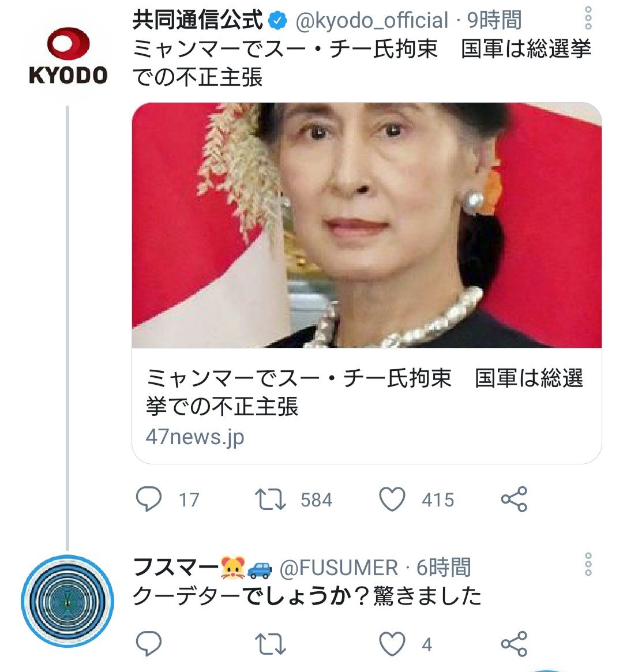This screenshot has width=623, height=672.
Task: Click the 415 like count on the Kyodo tweet
Action: click(x=438, y=500)
